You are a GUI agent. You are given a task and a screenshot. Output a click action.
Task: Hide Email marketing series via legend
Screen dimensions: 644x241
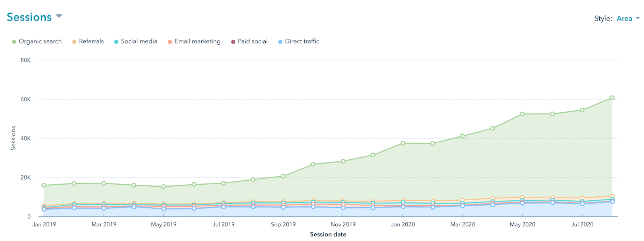pos(197,41)
